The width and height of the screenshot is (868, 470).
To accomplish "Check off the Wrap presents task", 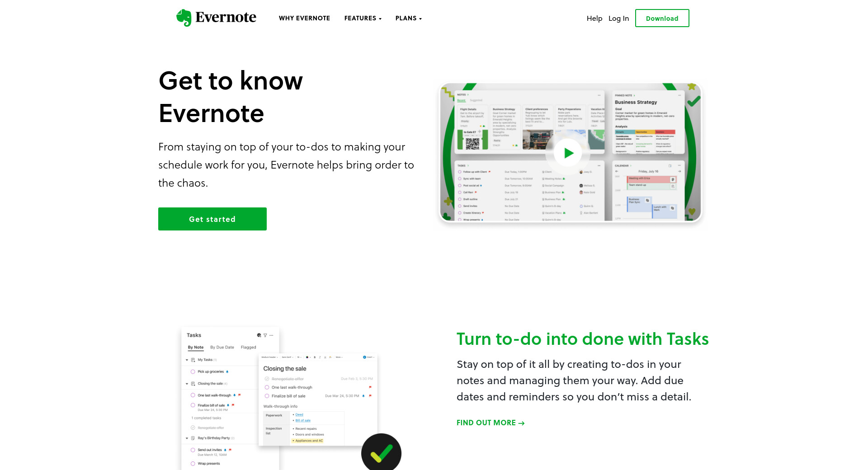I will coord(193,464).
